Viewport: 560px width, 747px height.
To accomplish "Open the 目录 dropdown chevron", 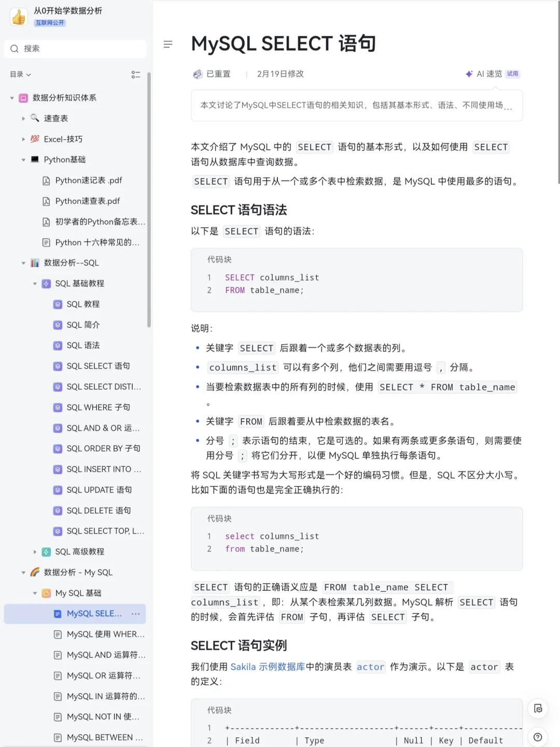I will [x=28, y=75].
